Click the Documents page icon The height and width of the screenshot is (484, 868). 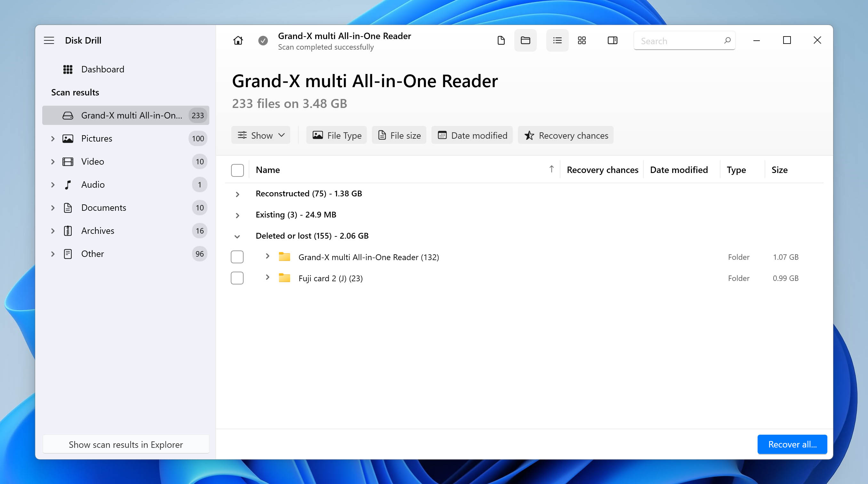click(x=68, y=208)
